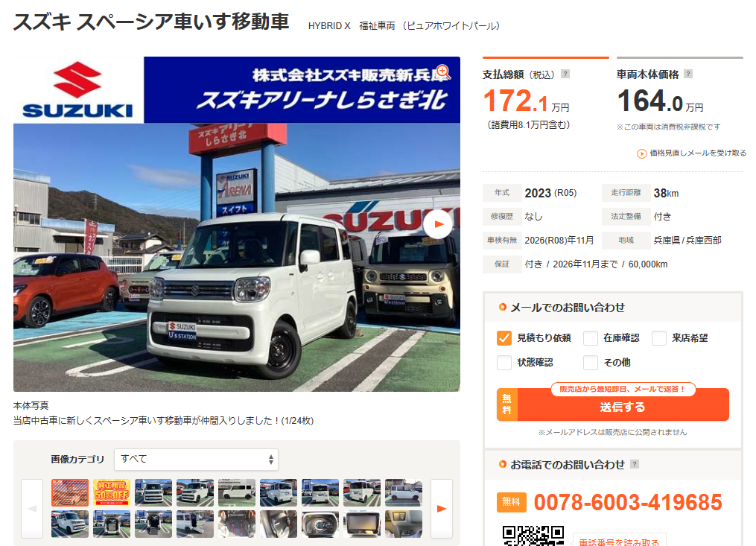756x546 pixels.
Task: Tick the 状態確認 checkbox
Action: pyautogui.click(x=504, y=362)
